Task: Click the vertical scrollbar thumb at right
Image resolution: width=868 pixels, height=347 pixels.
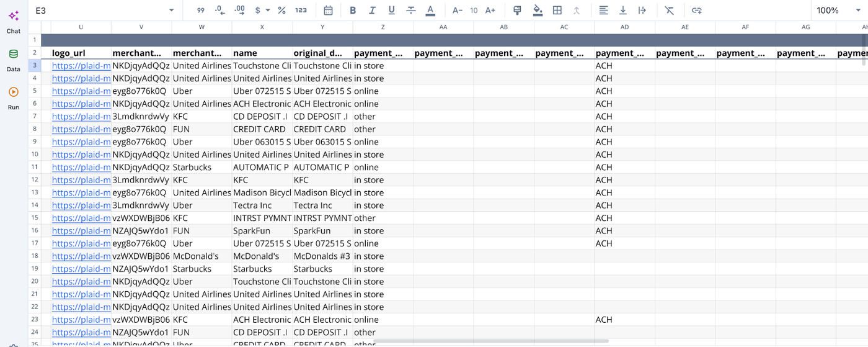Action: pos(865,50)
